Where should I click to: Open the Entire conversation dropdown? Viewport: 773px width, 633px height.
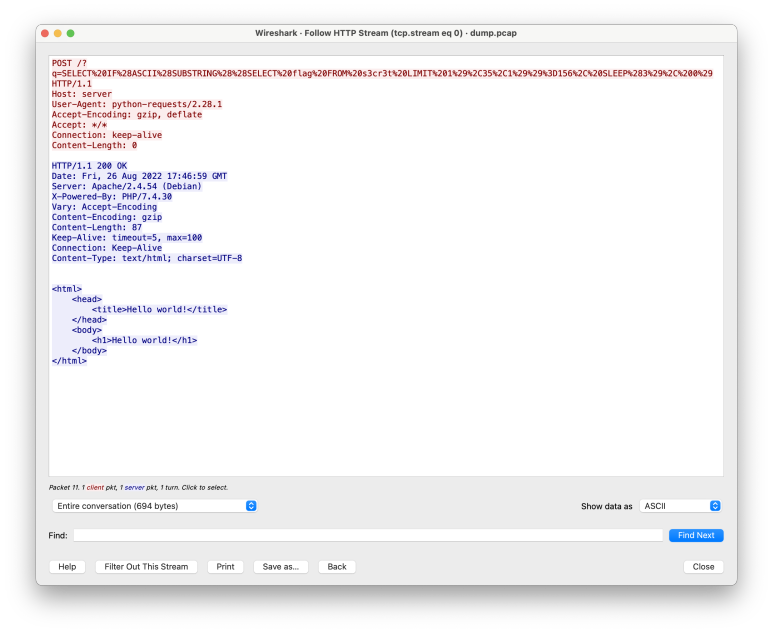point(154,506)
